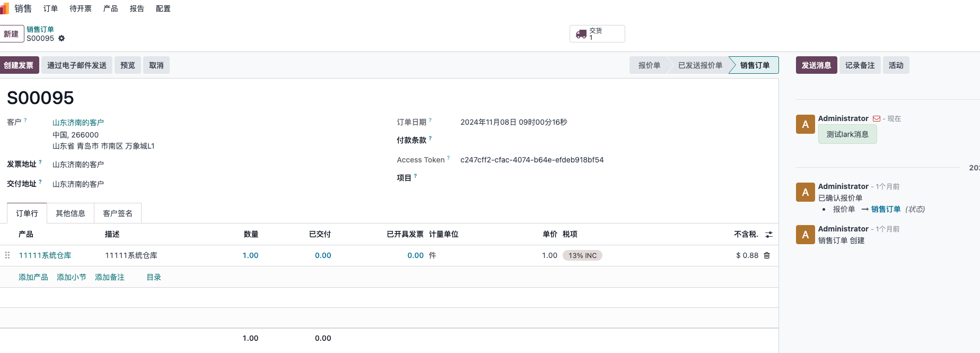Click the 取消 button
The image size is (980, 353).
pos(156,65)
